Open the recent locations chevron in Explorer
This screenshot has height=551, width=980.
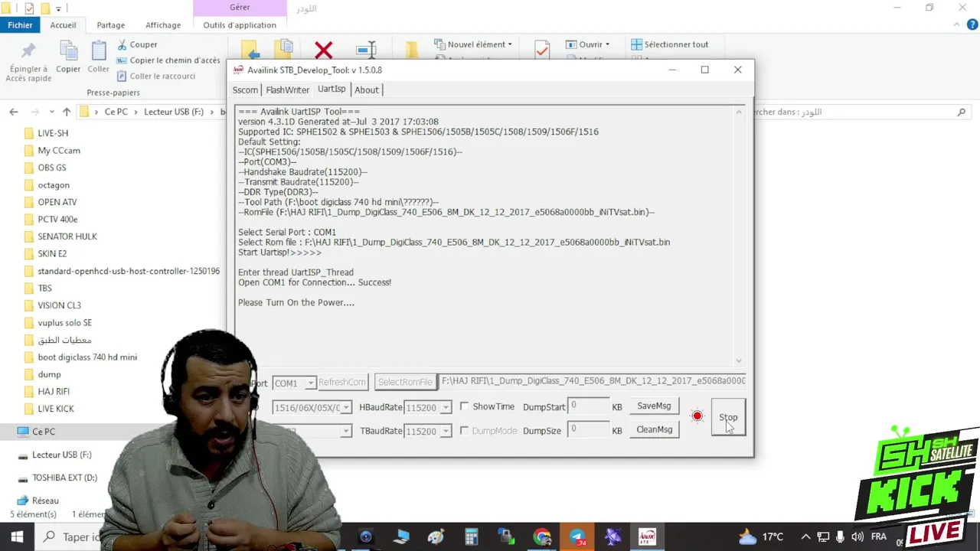(51, 112)
